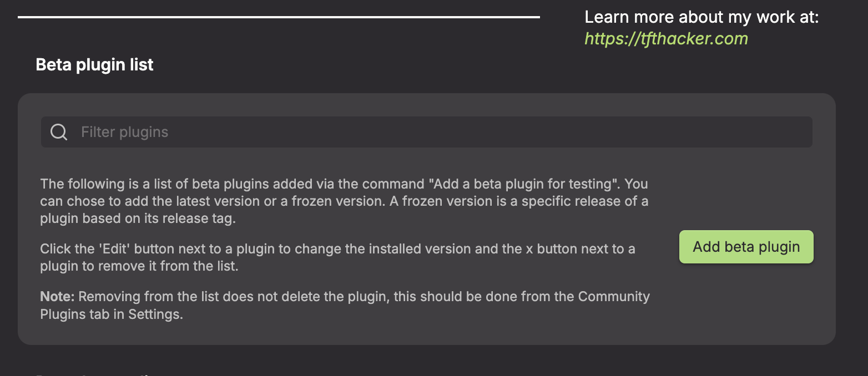Click the Note about removing plugins
Screen dimensions: 868x376
click(344, 304)
